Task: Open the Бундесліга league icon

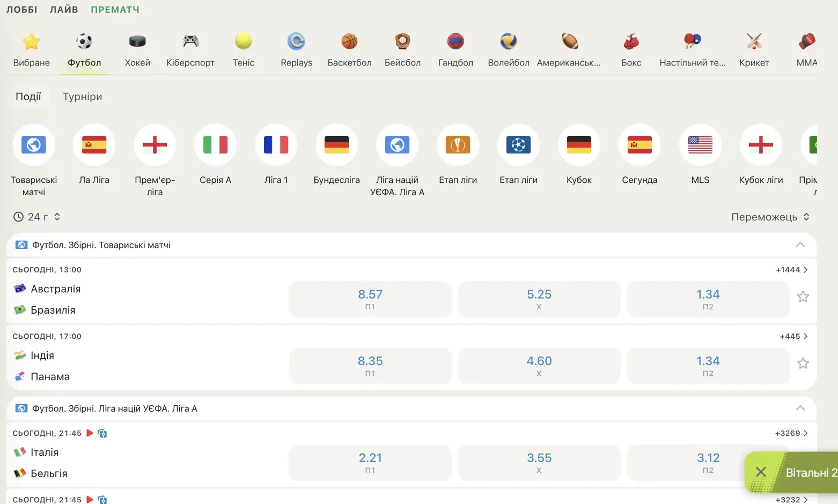Action: (337, 145)
